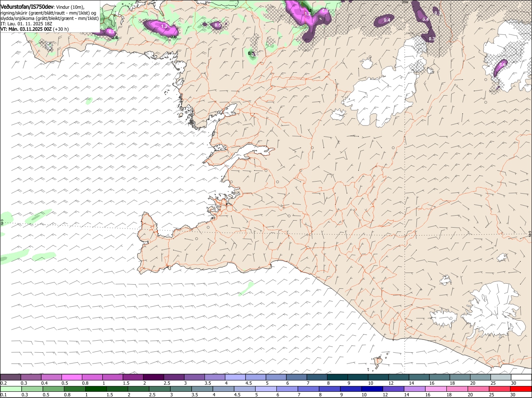Click the light lavender rain swatch between 5 and 6
This screenshot has height=398, width=532.
[266, 389]
